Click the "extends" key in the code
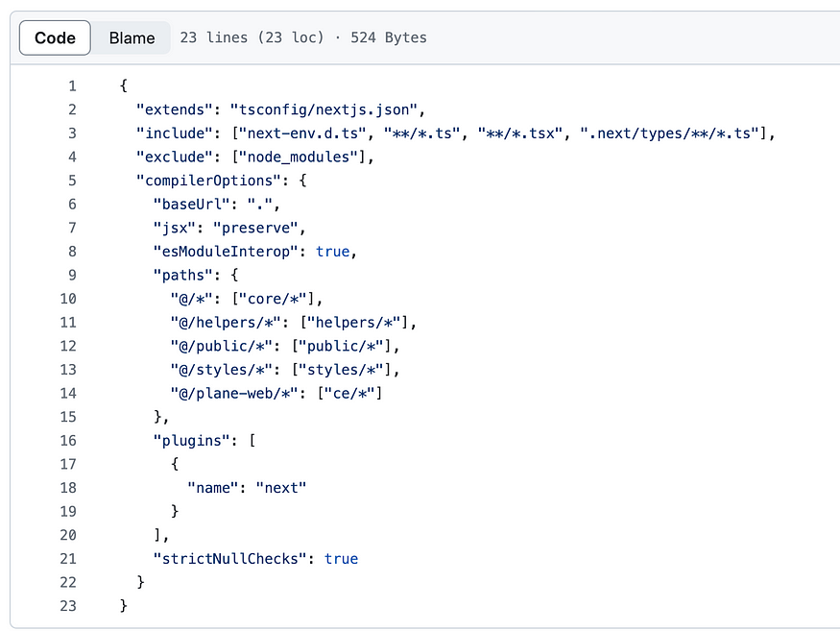 [x=175, y=109]
